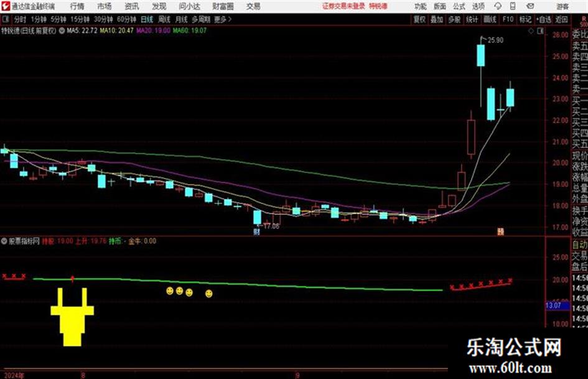Click the diamond icon above price axis
The image size is (588, 379).
531,31
